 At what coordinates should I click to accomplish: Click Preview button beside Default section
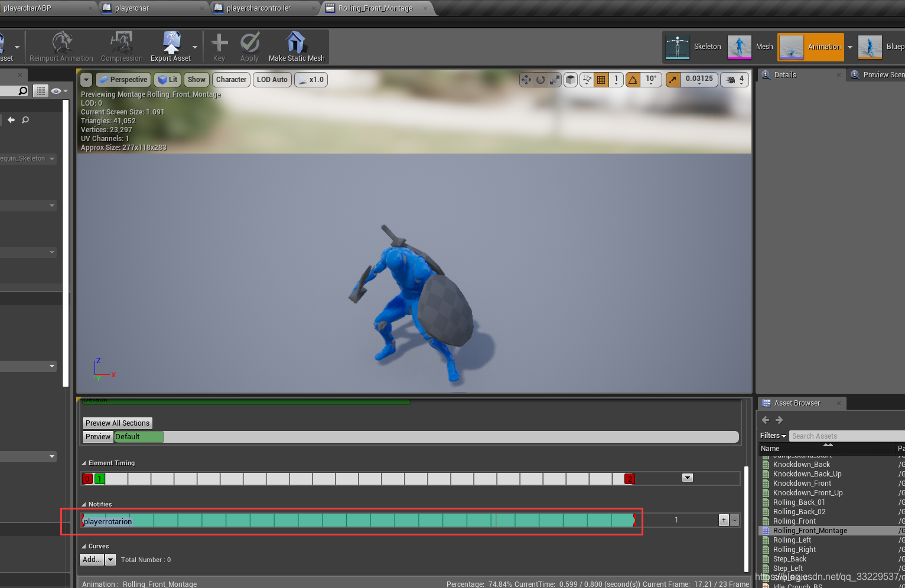pos(98,437)
